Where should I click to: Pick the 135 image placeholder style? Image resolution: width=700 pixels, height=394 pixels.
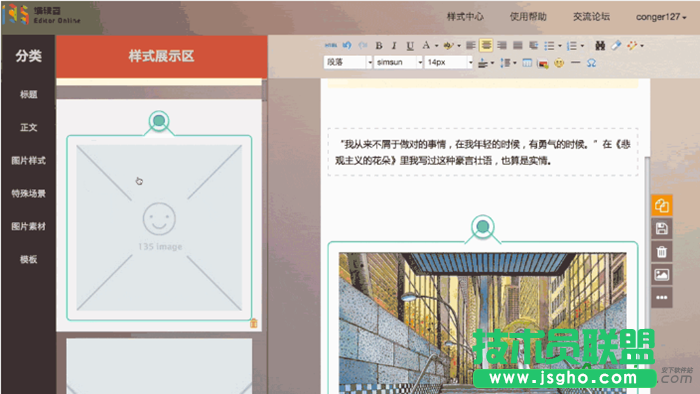pos(159,228)
